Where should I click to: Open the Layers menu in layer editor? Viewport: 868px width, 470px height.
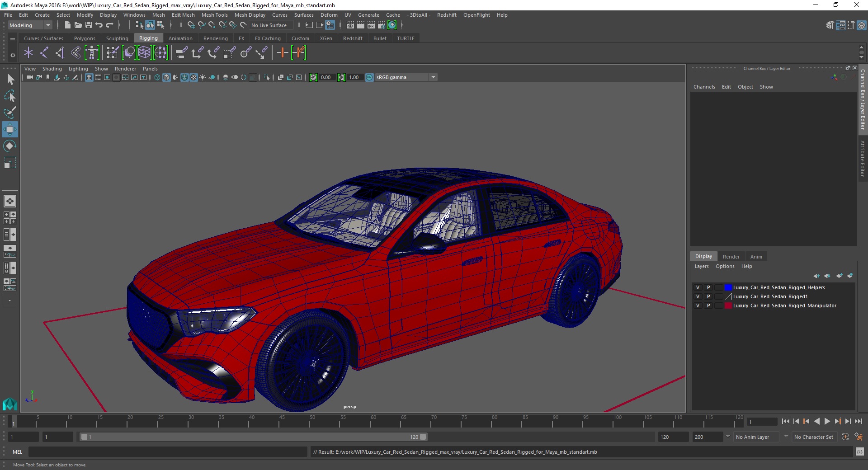tap(702, 266)
